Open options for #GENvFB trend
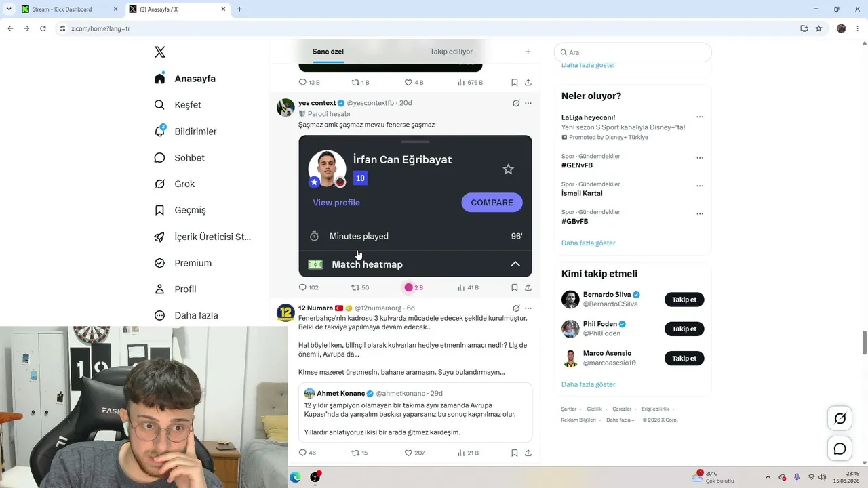This screenshot has height=488, width=868. point(700,158)
